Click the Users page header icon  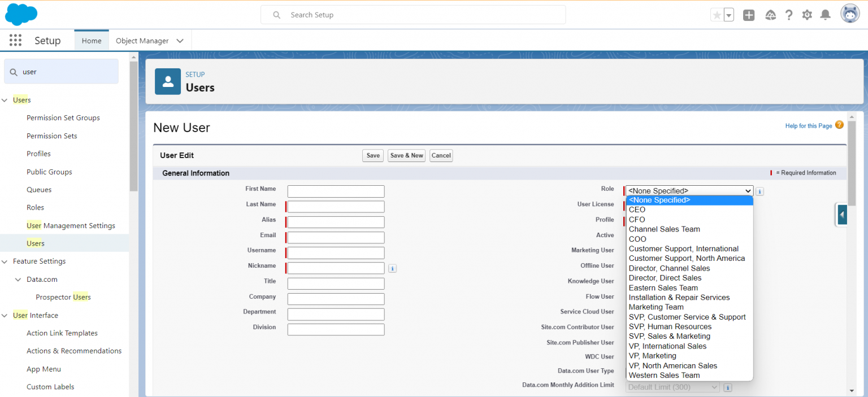pyautogui.click(x=168, y=82)
